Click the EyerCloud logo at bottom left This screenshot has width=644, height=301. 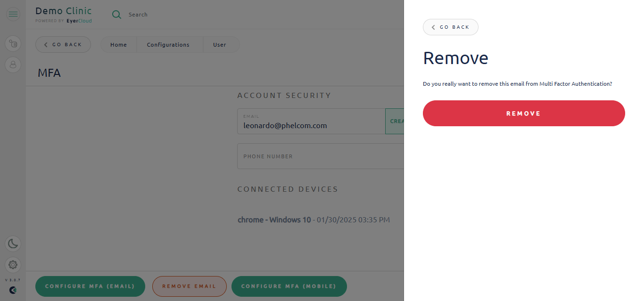[13, 290]
